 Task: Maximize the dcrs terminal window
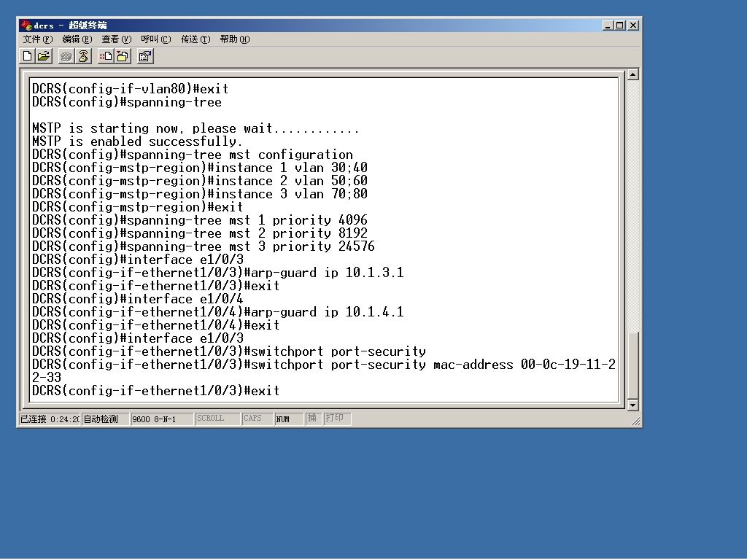[620, 26]
